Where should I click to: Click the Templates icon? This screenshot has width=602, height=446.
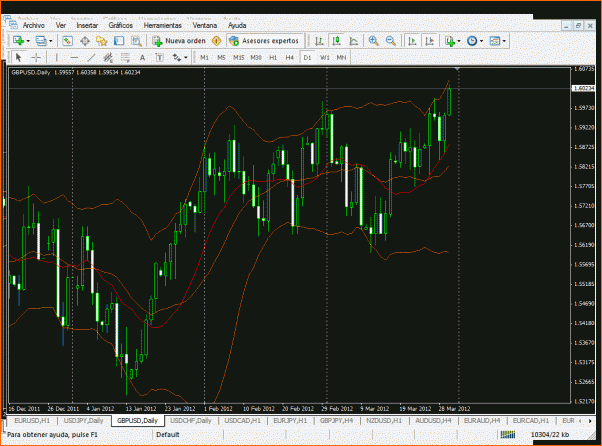495,41
